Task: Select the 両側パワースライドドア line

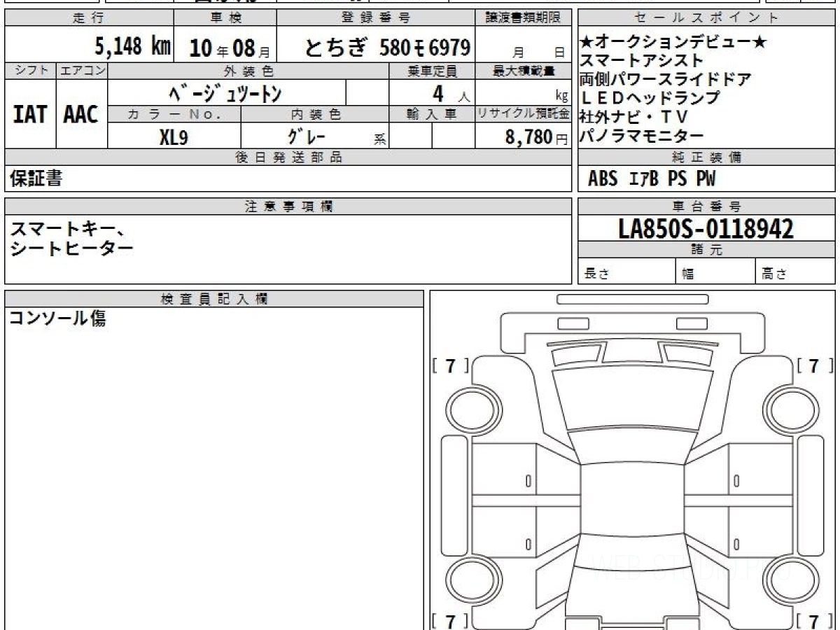Action: (665, 80)
